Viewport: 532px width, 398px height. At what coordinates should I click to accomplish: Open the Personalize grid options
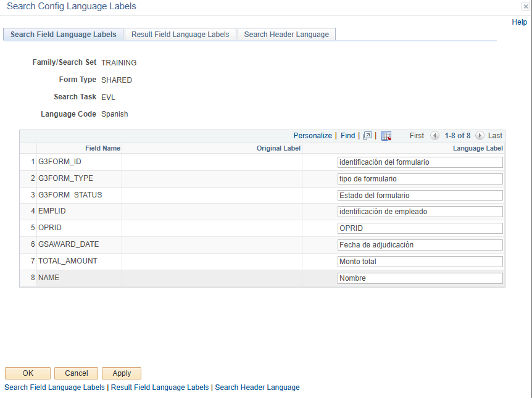312,135
